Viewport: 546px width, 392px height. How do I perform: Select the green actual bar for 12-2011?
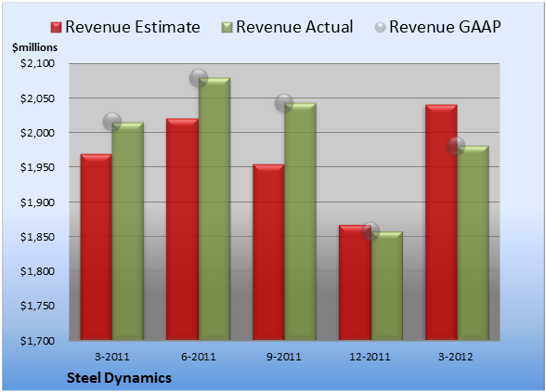point(386,286)
